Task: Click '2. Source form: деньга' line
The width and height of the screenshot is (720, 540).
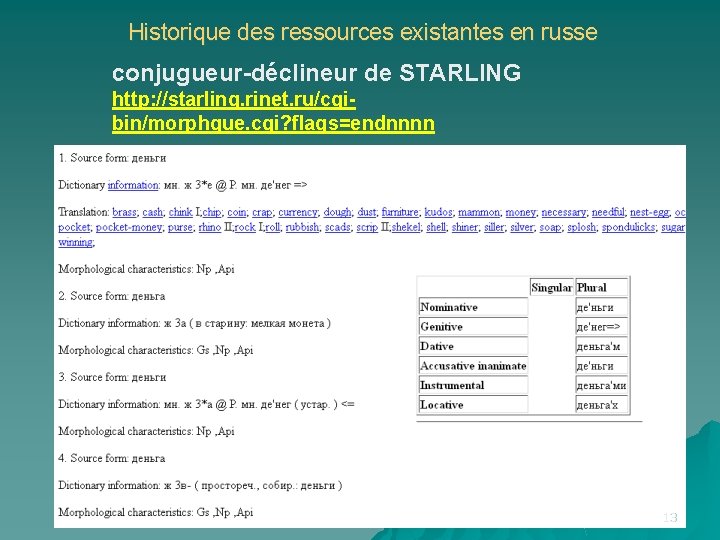Action: pos(112,296)
